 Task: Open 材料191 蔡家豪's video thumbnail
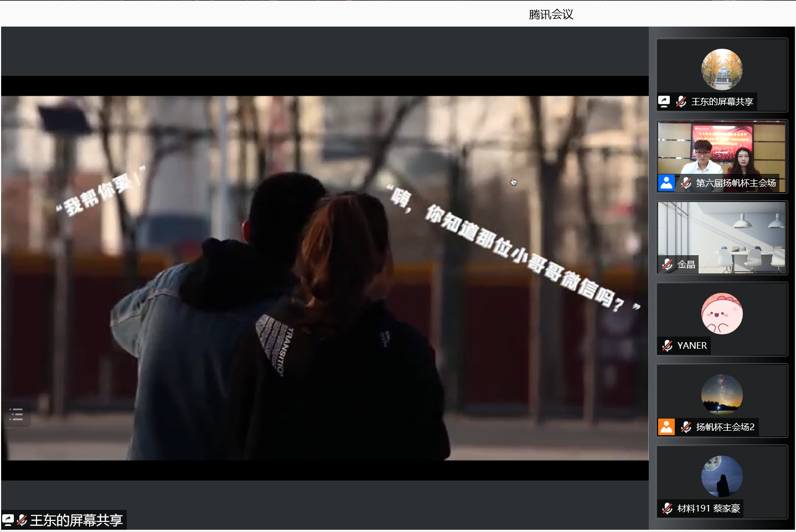point(722,476)
